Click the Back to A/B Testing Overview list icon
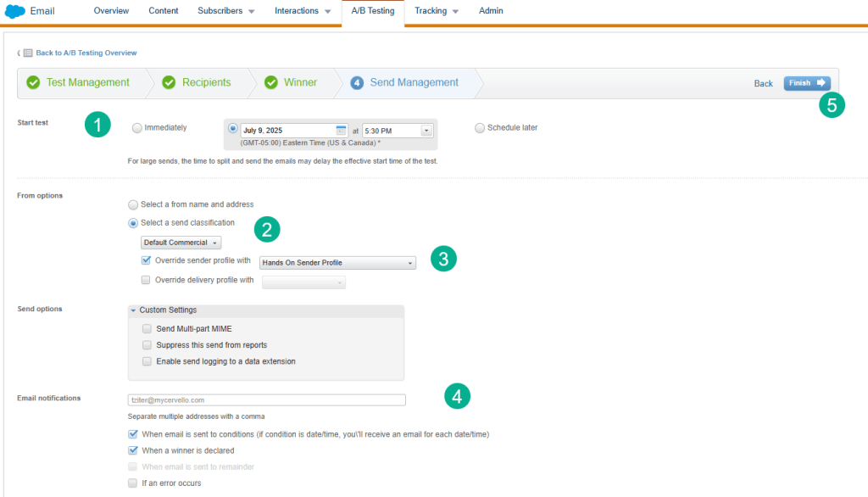 pos(28,53)
